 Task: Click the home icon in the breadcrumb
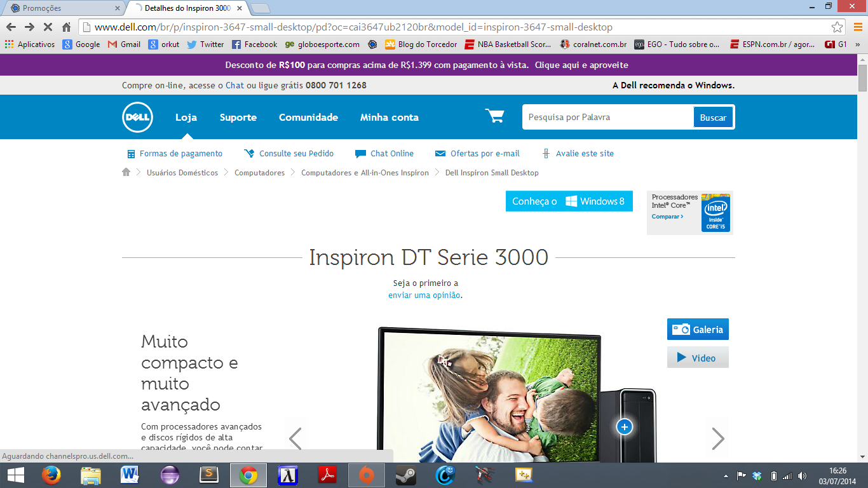click(126, 172)
